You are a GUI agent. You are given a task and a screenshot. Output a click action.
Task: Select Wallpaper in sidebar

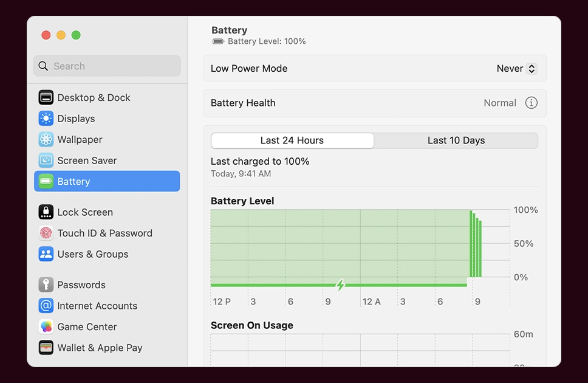point(107,140)
